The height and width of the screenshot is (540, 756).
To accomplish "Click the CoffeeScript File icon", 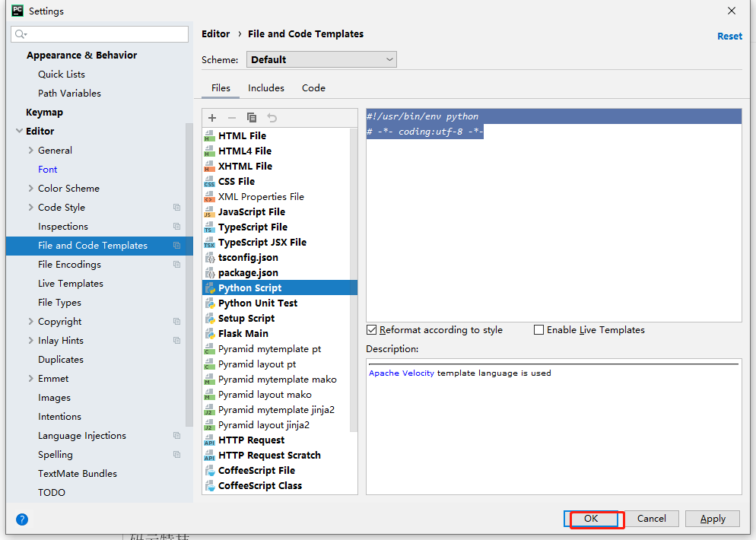I will point(209,471).
